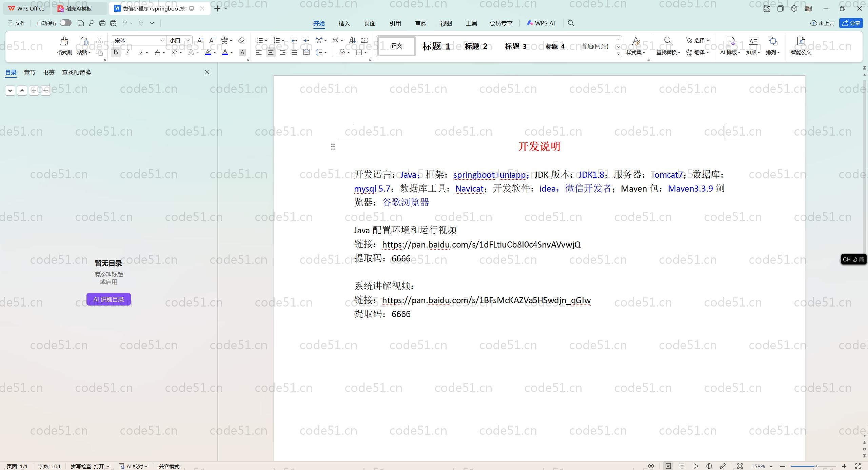Click the font color swatch (red A)
This screenshot has width=868, height=470.
tap(225, 52)
